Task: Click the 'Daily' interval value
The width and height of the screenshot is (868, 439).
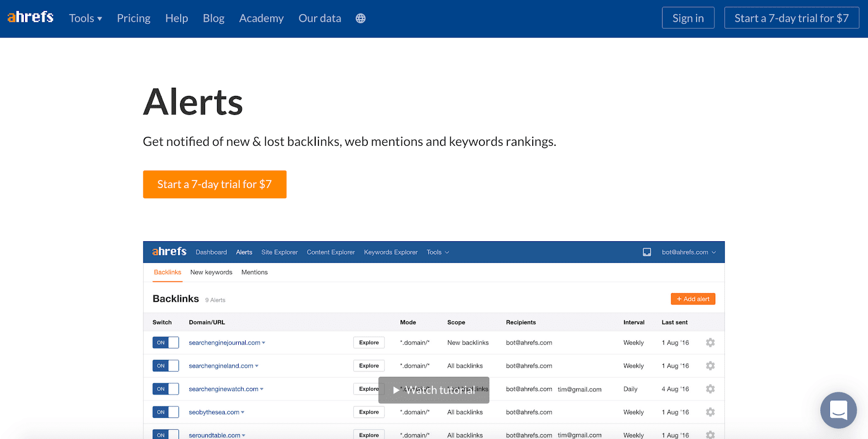Action: coord(630,389)
